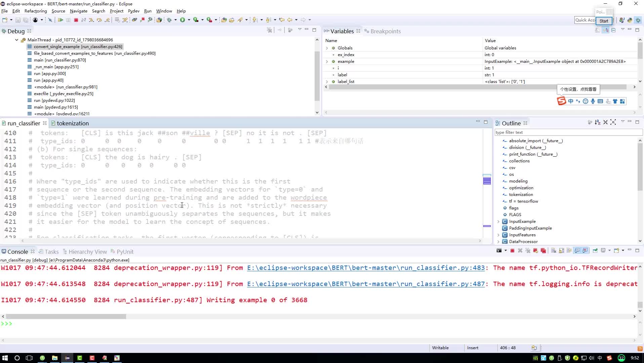644x363 pixels.
Task: Click the Step Return toolbar icon
Action: 107,20
